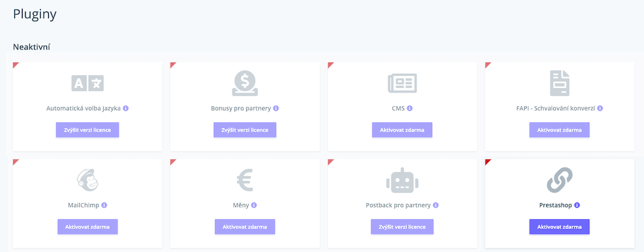Screen dimensions: 644x252
Task: Click the FAPI document icon
Action: tap(560, 83)
